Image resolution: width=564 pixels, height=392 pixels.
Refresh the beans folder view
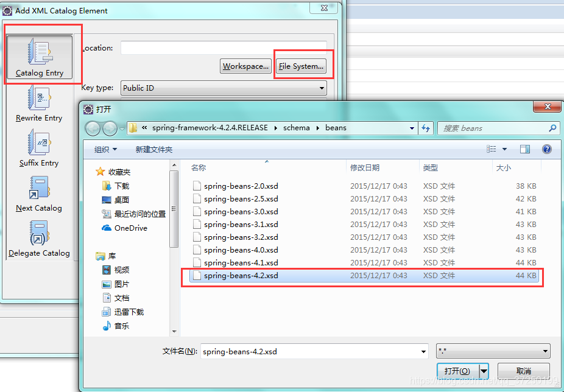tap(426, 128)
